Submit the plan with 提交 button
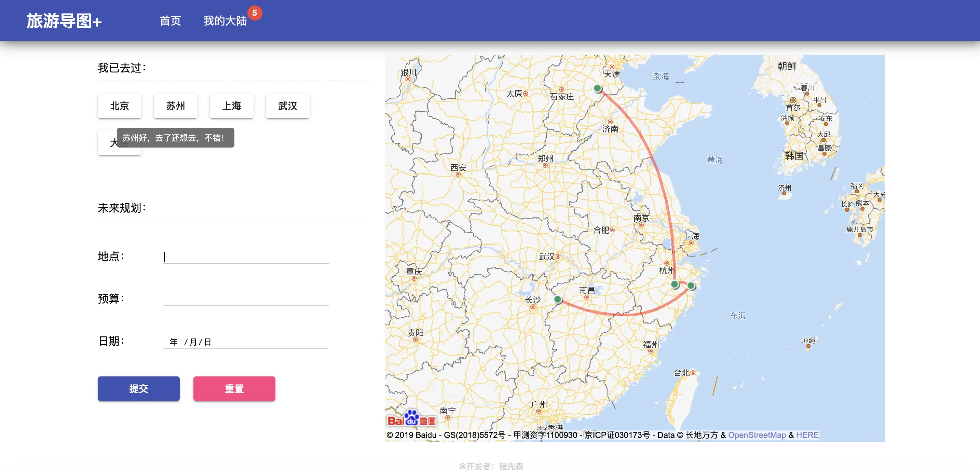 [138, 389]
